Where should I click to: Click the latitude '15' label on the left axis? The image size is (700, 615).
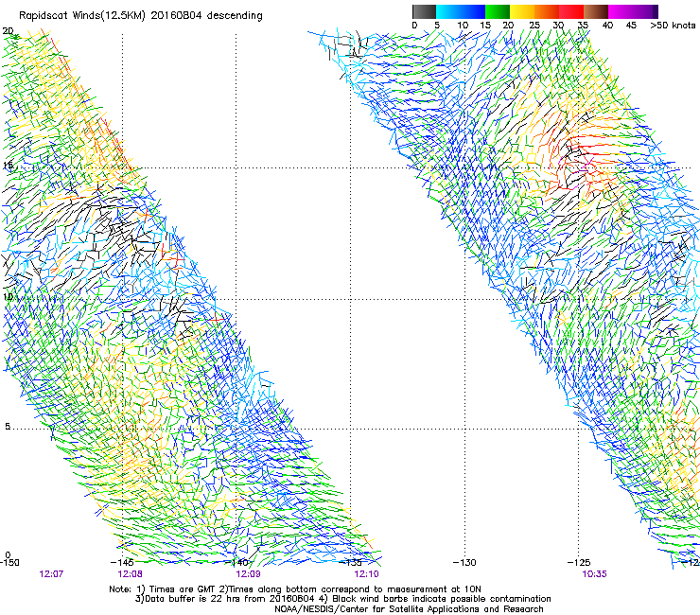click(8, 166)
